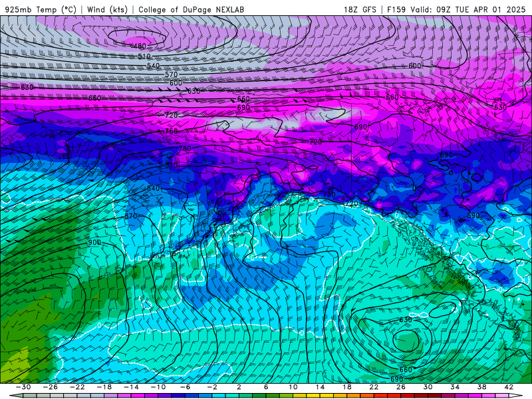Click the −14 value on the color scale
This screenshot has height=399, width=532.
[x=131, y=387]
